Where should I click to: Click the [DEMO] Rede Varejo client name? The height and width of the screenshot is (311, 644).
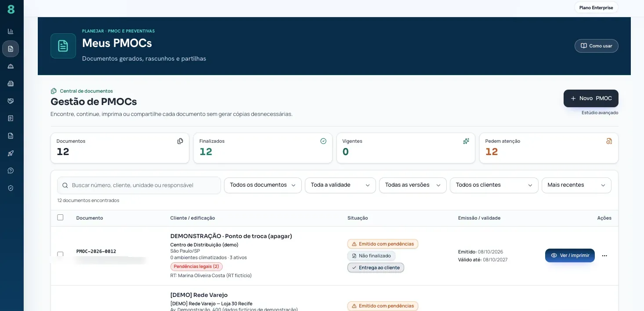coord(199,295)
